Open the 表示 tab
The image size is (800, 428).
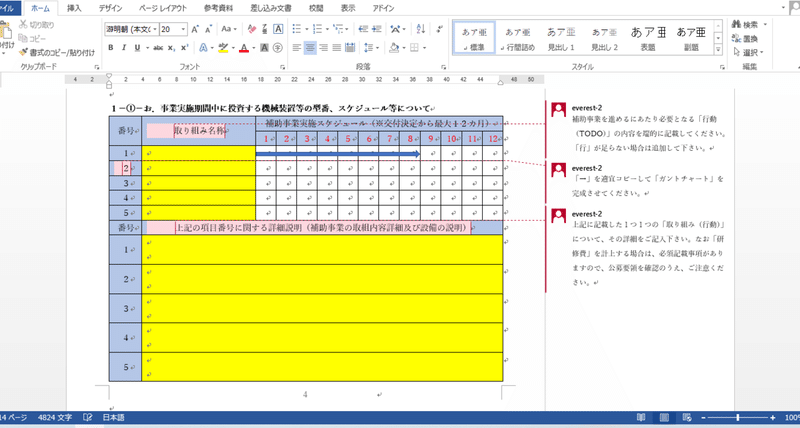coord(348,8)
